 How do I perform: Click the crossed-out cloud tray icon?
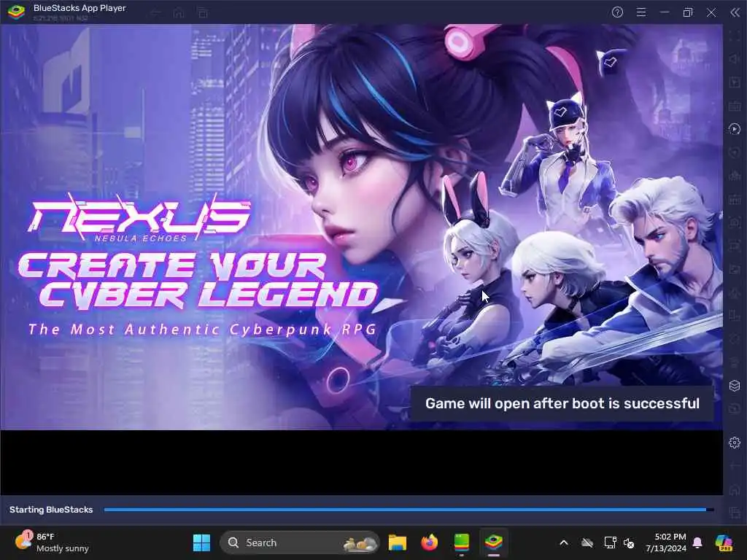point(587,542)
